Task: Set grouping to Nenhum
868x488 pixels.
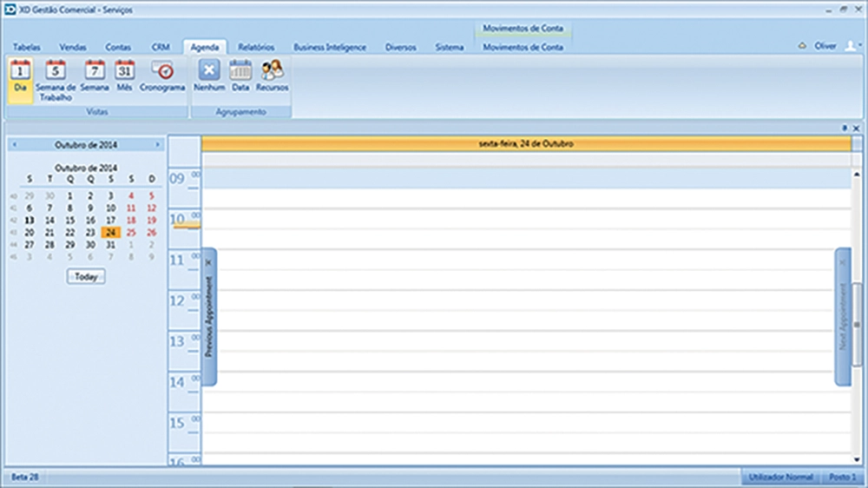Action: click(x=209, y=76)
